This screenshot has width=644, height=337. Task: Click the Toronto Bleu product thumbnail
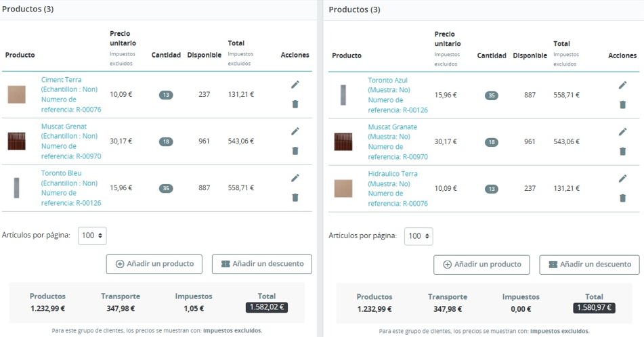click(16, 187)
